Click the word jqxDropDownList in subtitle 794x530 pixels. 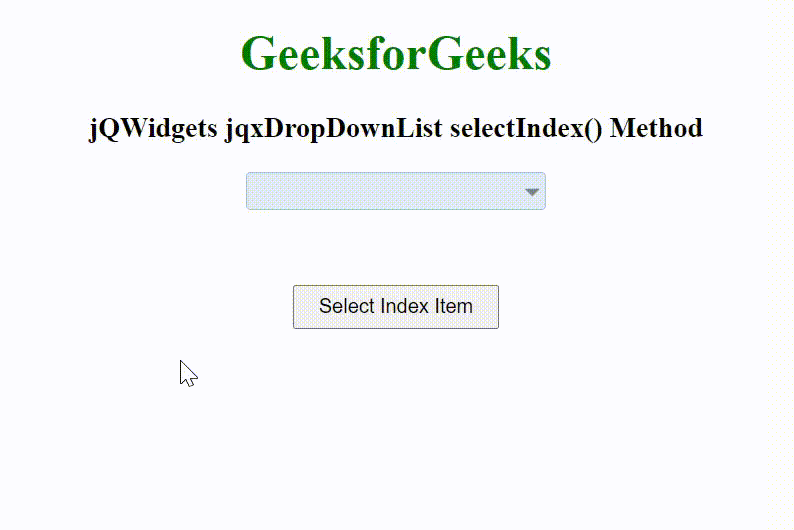click(x=334, y=128)
